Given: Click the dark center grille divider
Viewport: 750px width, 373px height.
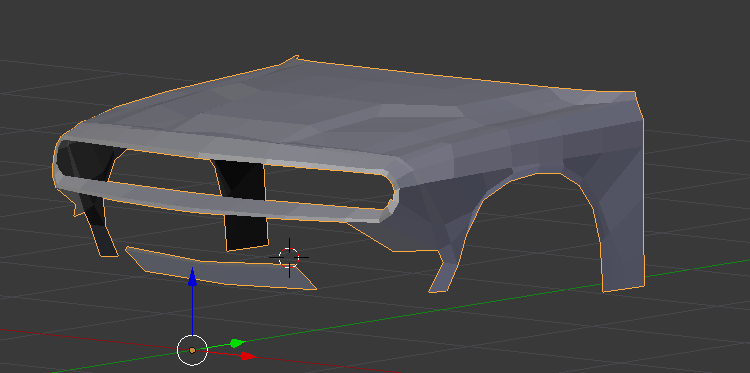Looking at the screenshot, I should pos(244,206).
